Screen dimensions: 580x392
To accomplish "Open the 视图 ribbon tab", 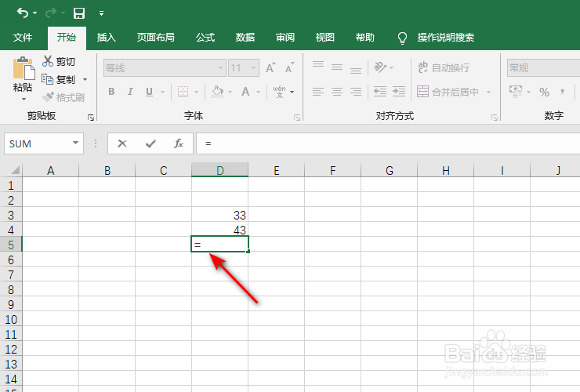I will [x=325, y=38].
